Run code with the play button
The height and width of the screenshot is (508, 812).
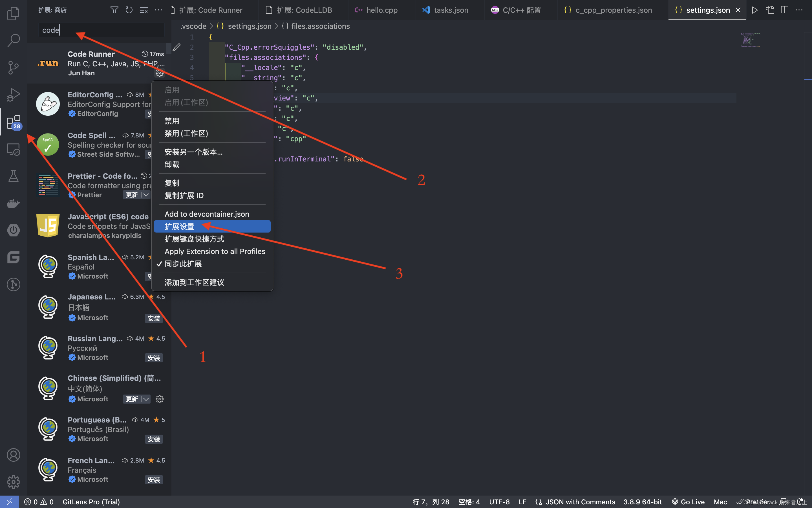(x=755, y=10)
